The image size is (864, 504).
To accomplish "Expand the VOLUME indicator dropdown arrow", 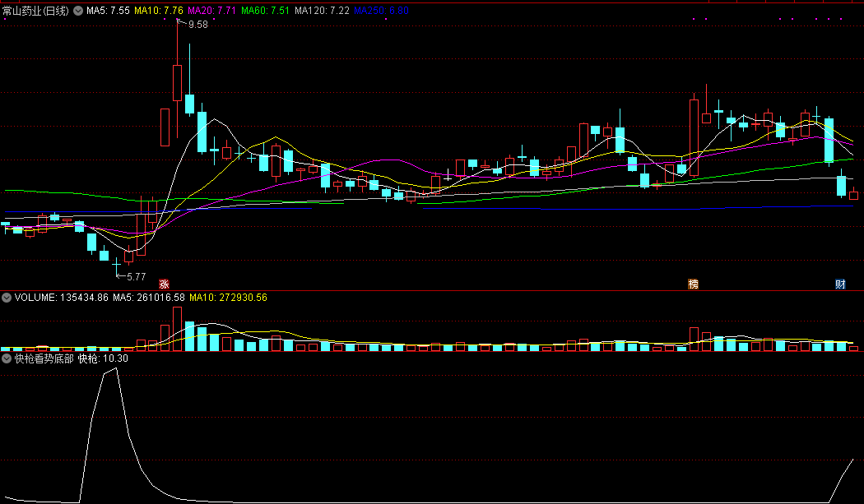I will coord(7,298).
